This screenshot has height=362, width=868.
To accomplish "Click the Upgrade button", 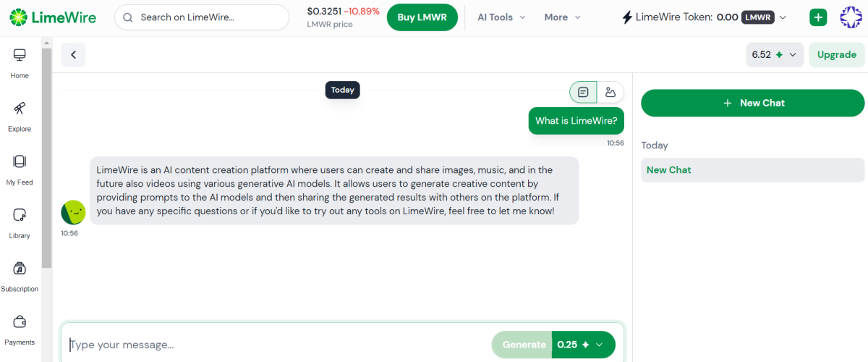I will point(836,55).
